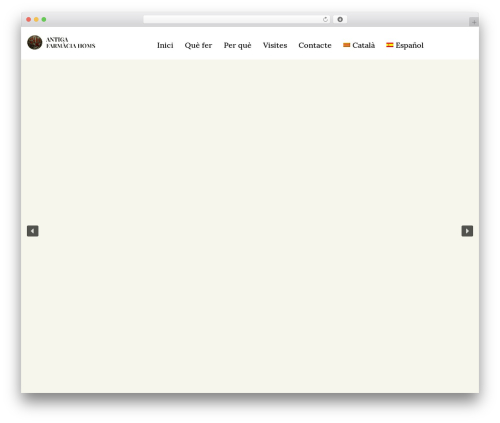Minimize the window with the yellow button
The height and width of the screenshot is (423, 500).
36,20
